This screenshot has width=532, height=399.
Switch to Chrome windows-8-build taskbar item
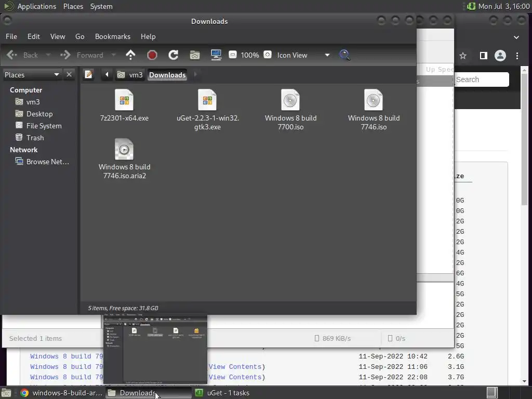point(61,393)
